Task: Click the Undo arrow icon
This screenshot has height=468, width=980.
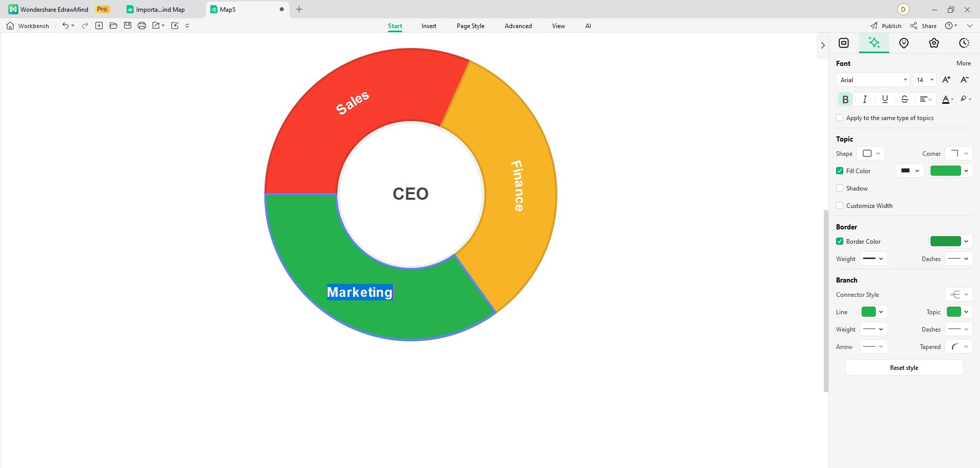Action: pyautogui.click(x=65, y=26)
